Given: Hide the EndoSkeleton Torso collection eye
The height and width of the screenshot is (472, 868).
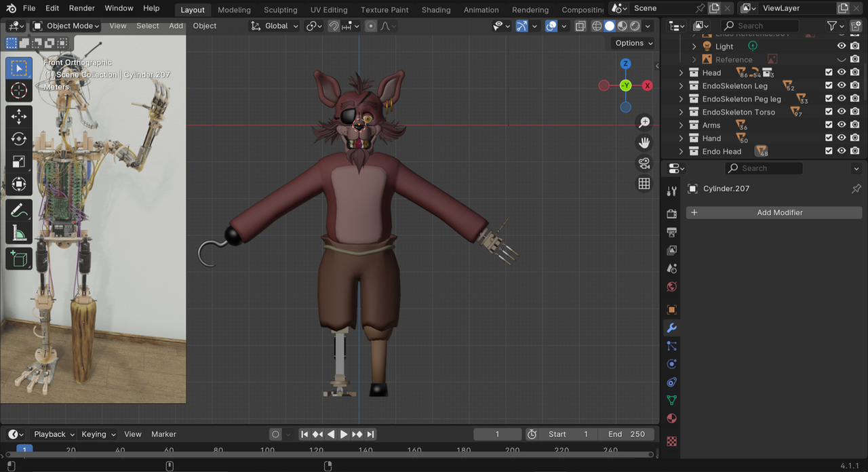Looking at the screenshot, I should click(842, 112).
